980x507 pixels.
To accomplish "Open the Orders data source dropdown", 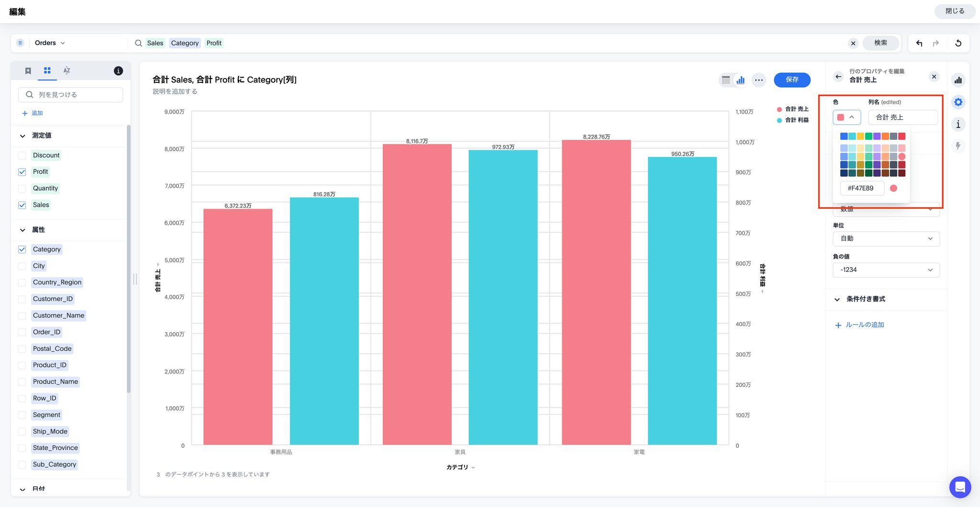I will click(x=50, y=43).
